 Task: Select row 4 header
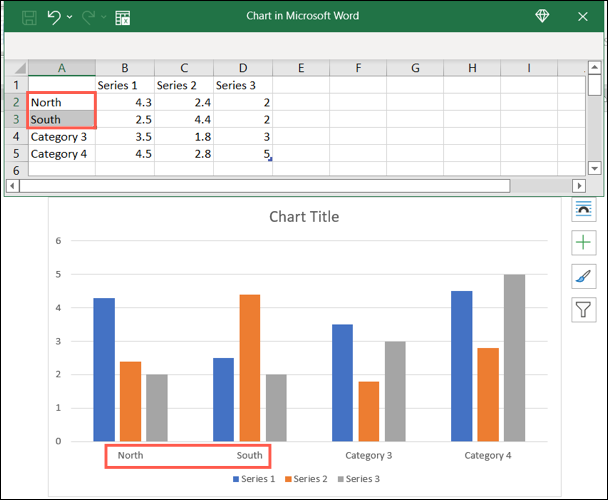tap(17, 136)
